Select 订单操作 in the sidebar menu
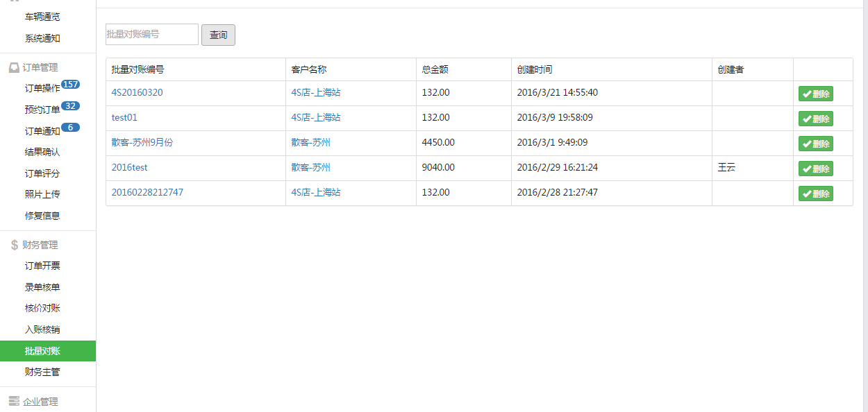Image resolution: width=868 pixels, height=412 pixels. point(42,88)
